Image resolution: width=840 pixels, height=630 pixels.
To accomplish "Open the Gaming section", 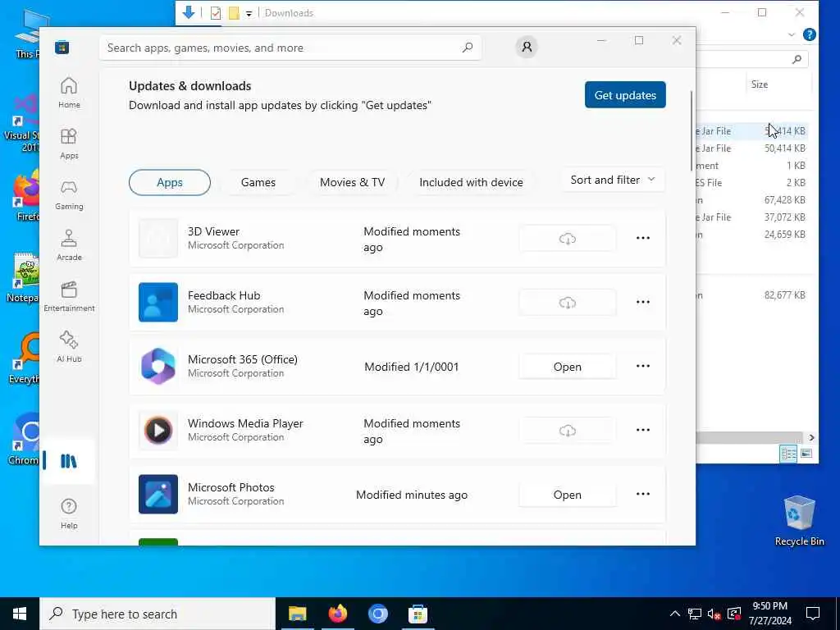I will pos(69,195).
